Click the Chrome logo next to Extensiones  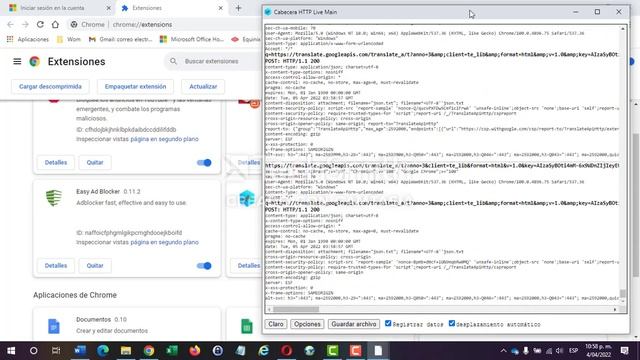pos(35,62)
